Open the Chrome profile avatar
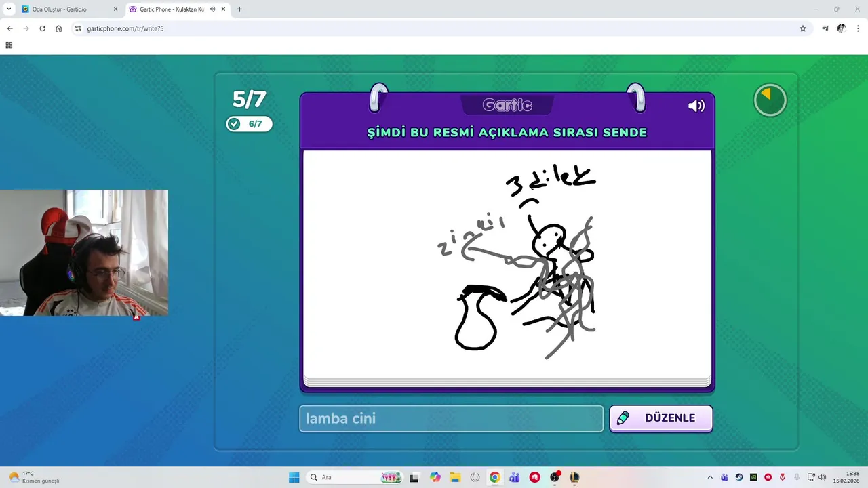 coord(842,28)
